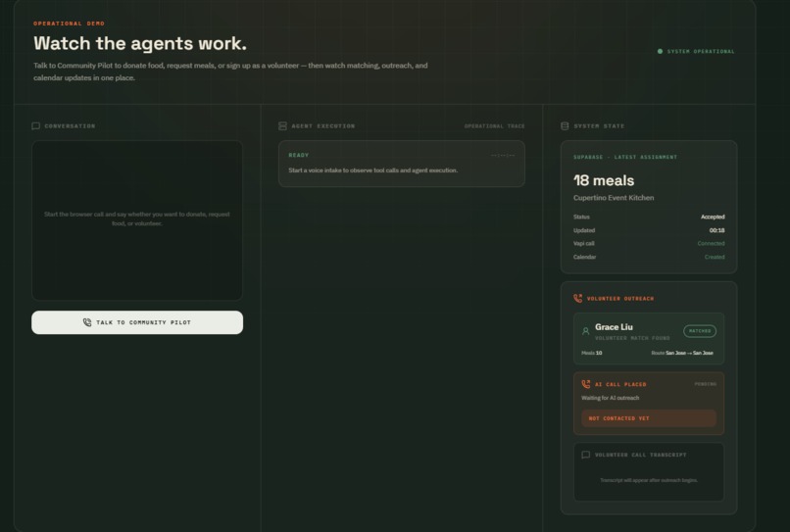Click the Vapi call Connected value

click(711, 243)
